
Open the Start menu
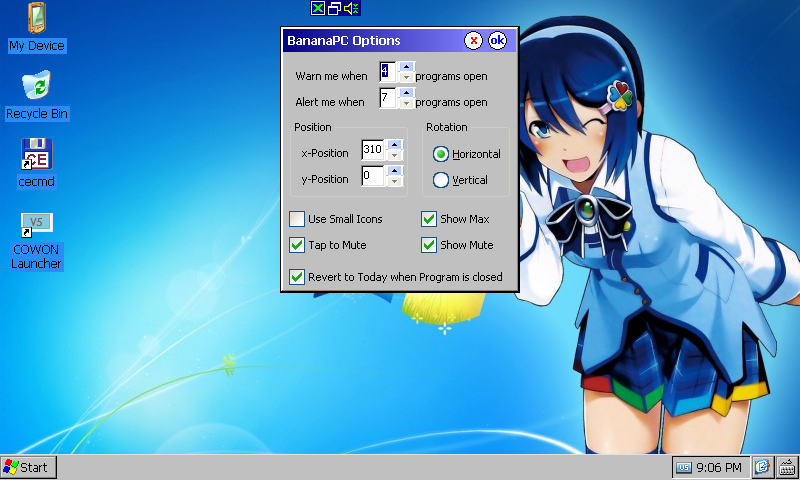click(28, 467)
